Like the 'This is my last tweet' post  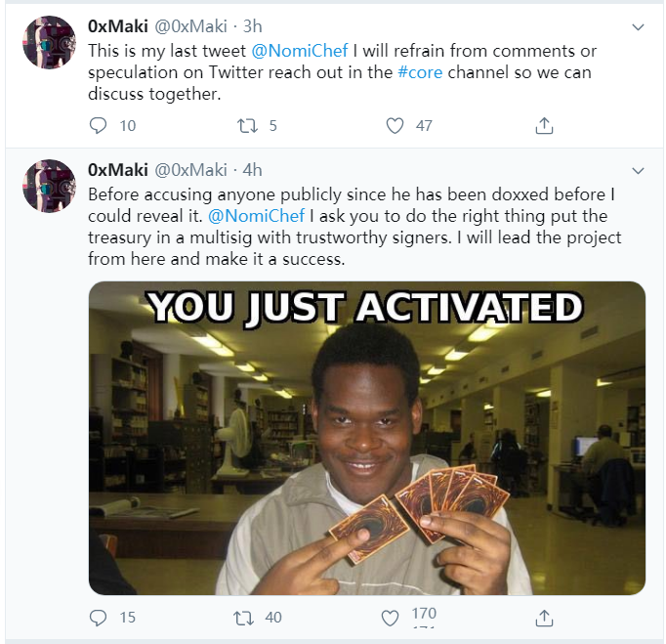[x=395, y=125]
